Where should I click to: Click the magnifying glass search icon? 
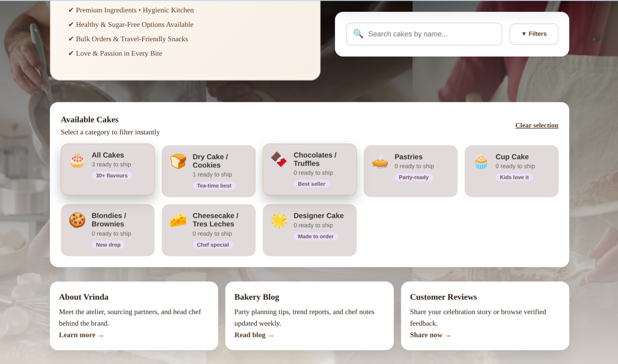click(x=358, y=34)
